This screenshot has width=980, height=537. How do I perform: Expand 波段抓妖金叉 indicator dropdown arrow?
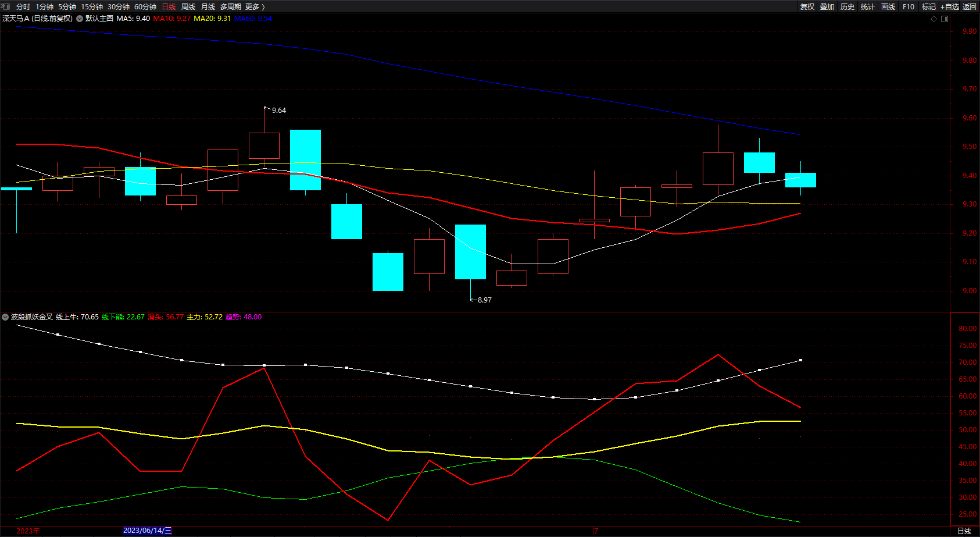5,317
